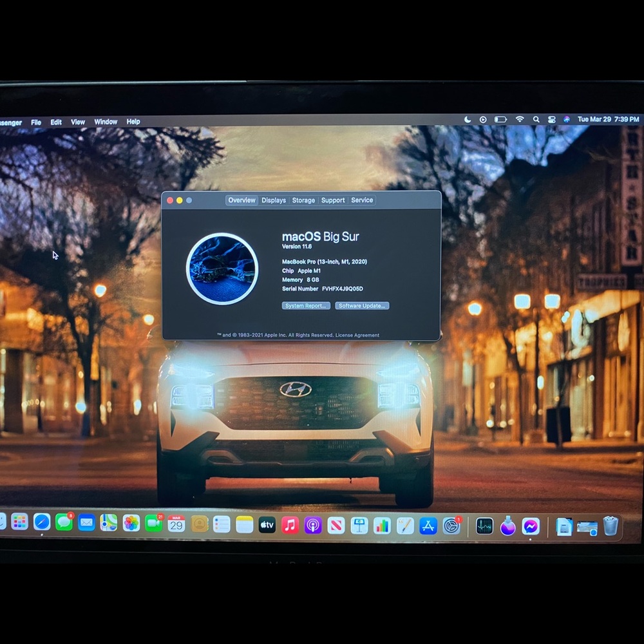The image size is (644, 644).
Task: Open the Wi-Fi menu
Action: (520, 119)
